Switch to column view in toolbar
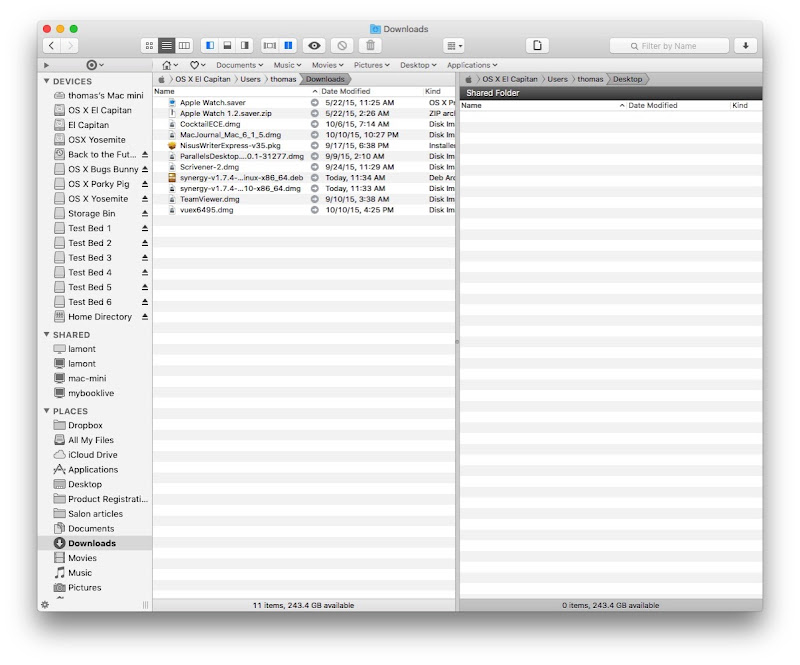This screenshot has height=665, width=800. click(184, 45)
